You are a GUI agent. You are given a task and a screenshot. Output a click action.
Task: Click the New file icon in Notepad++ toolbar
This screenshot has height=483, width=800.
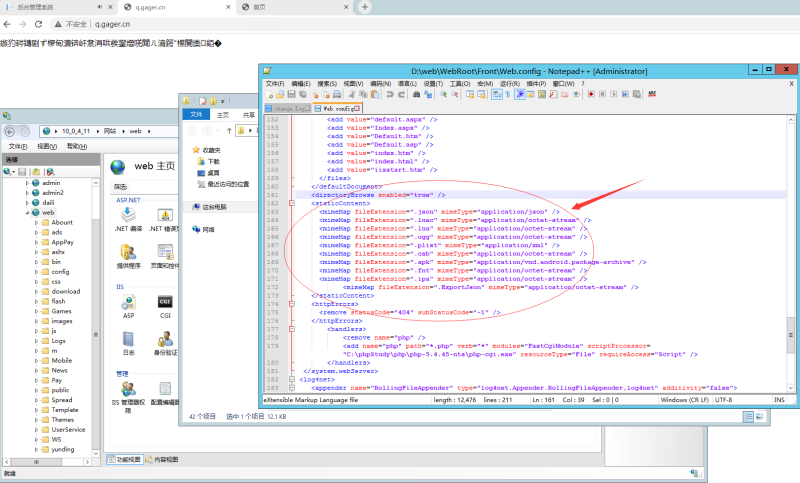point(269,94)
